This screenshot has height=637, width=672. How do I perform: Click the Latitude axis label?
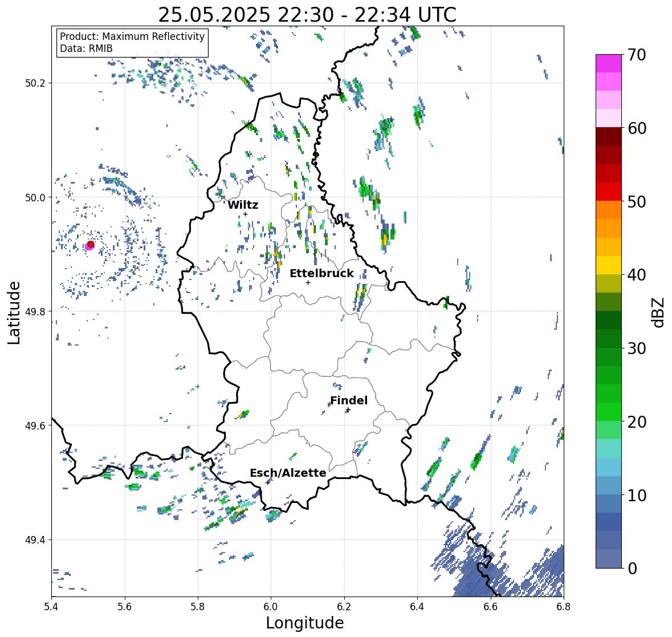14,313
